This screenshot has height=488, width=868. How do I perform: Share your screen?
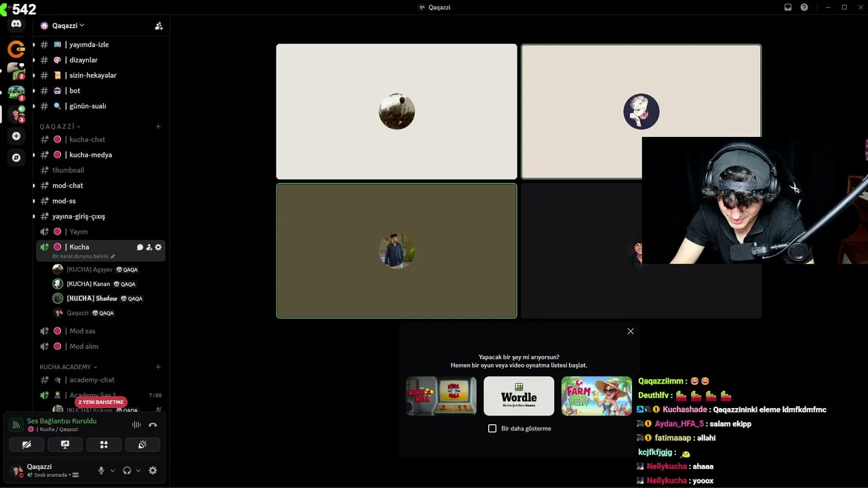[65, 445]
